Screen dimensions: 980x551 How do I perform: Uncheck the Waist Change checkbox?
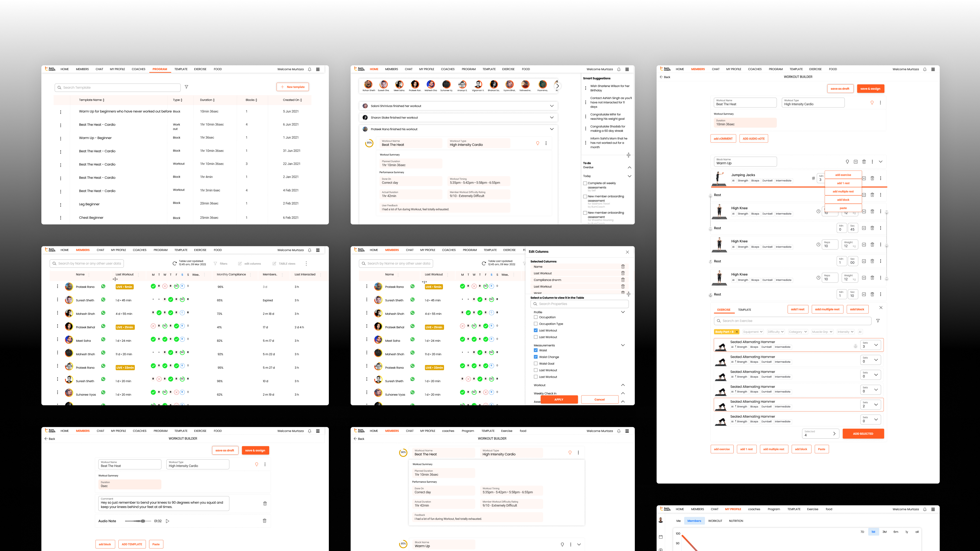tap(536, 357)
